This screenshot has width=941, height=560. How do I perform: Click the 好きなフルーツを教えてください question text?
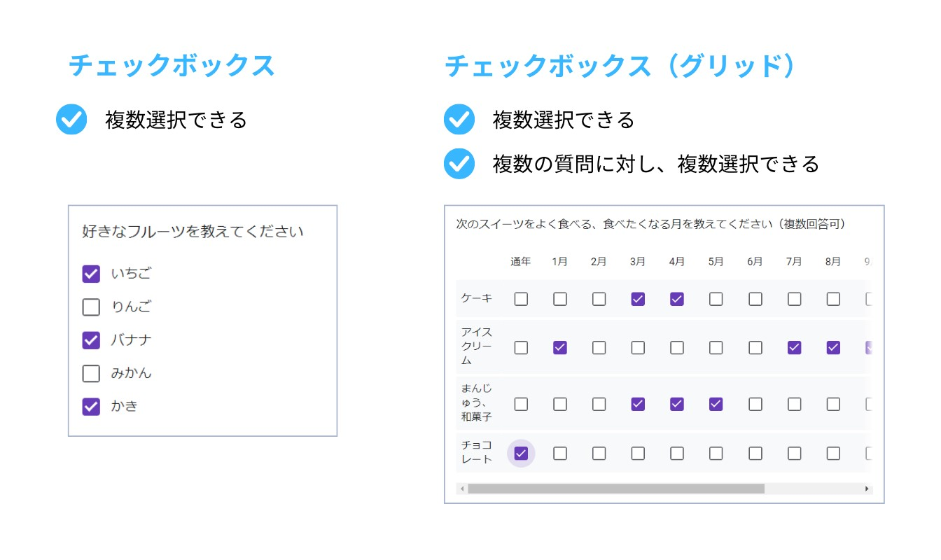pos(193,231)
